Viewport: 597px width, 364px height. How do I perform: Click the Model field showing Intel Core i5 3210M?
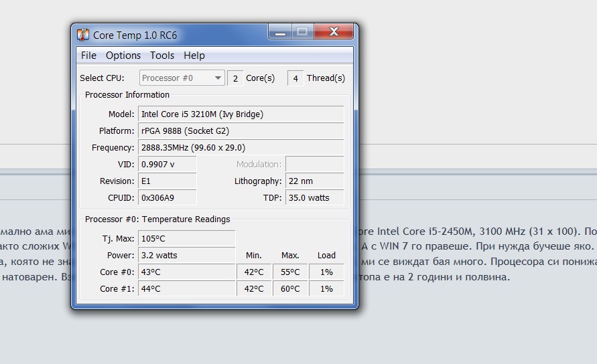(241, 114)
